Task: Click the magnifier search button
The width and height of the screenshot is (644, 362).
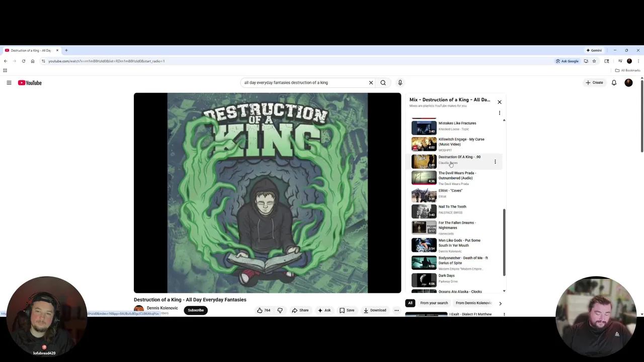Action: tap(383, 82)
